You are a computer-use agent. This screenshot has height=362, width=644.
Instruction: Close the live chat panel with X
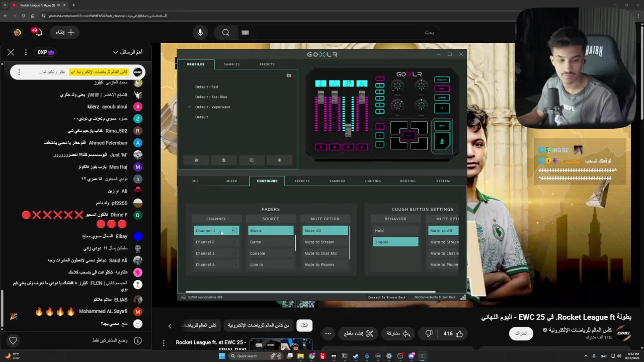click(11, 52)
